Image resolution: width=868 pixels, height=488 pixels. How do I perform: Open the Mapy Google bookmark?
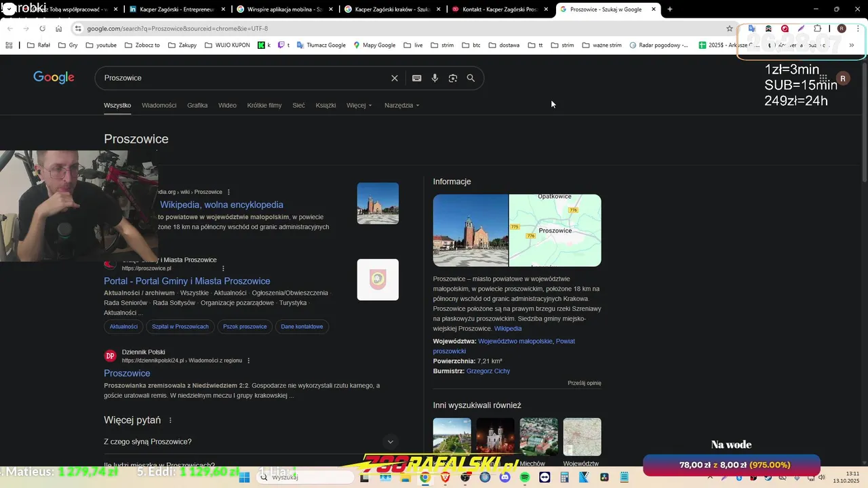(x=374, y=45)
